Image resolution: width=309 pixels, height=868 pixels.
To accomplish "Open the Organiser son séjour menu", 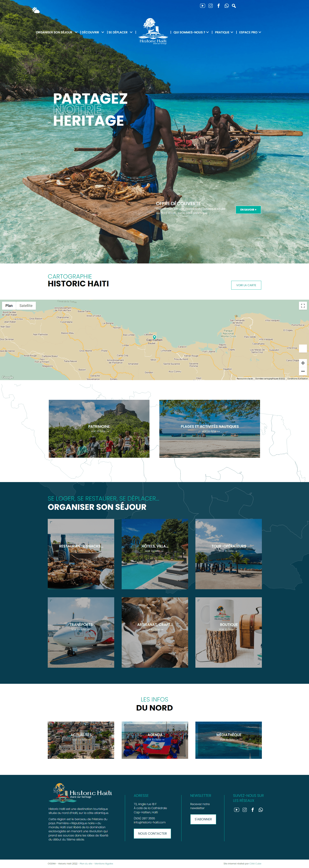I will [54, 32].
